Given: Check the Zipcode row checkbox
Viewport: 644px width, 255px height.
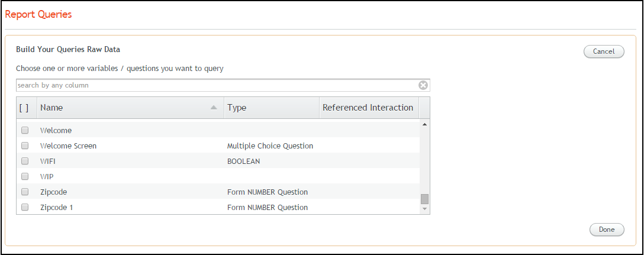Looking at the screenshot, I should click(x=25, y=192).
